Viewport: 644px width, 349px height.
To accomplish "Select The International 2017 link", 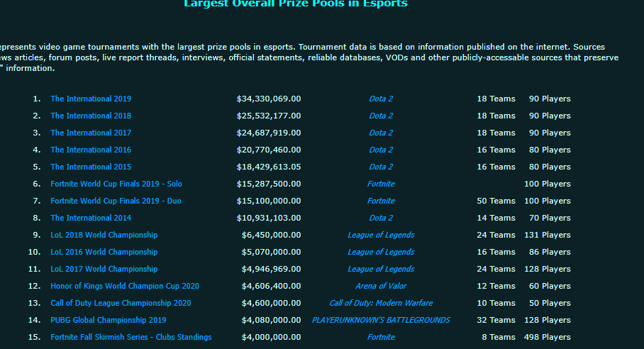I will (x=91, y=133).
